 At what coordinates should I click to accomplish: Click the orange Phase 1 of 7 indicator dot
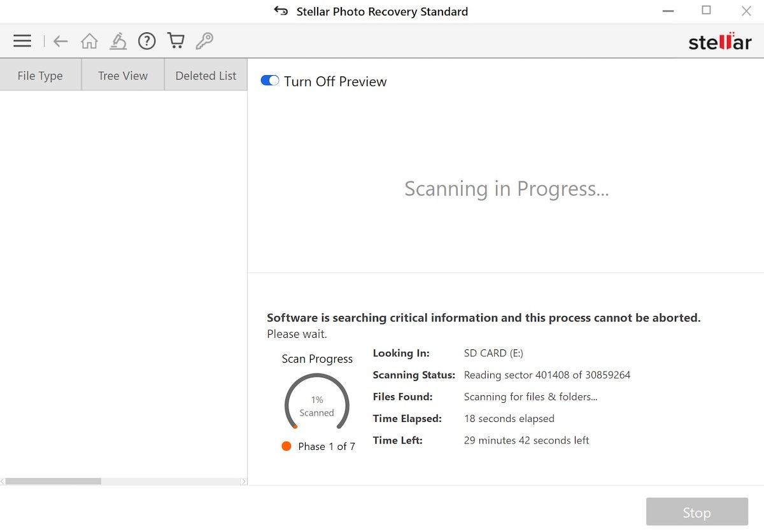[x=286, y=446]
